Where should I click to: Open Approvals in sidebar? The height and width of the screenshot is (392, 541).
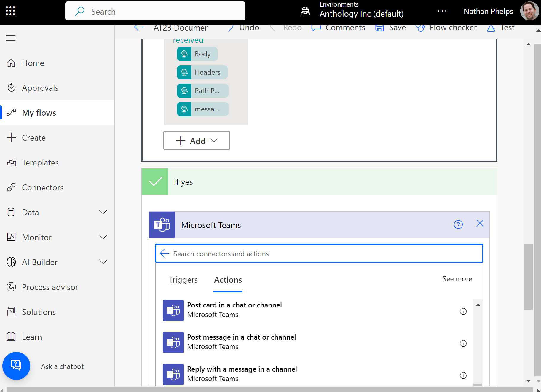point(57,88)
